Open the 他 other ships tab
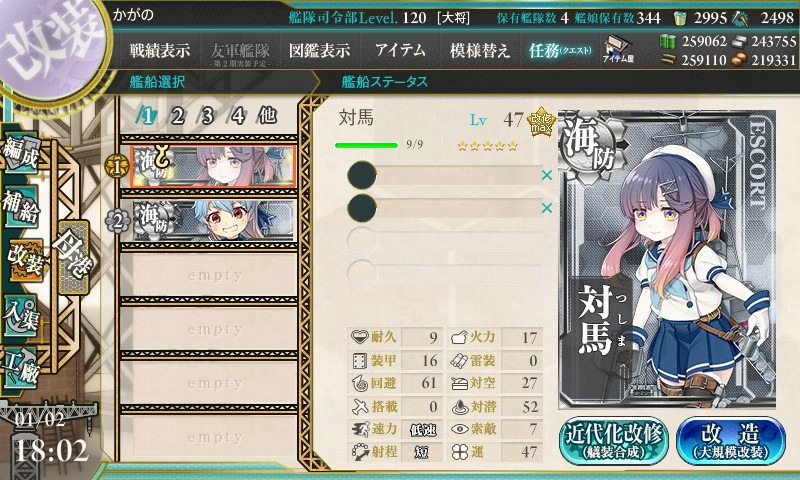This screenshot has height=480, width=800. pyautogui.click(x=267, y=116)
